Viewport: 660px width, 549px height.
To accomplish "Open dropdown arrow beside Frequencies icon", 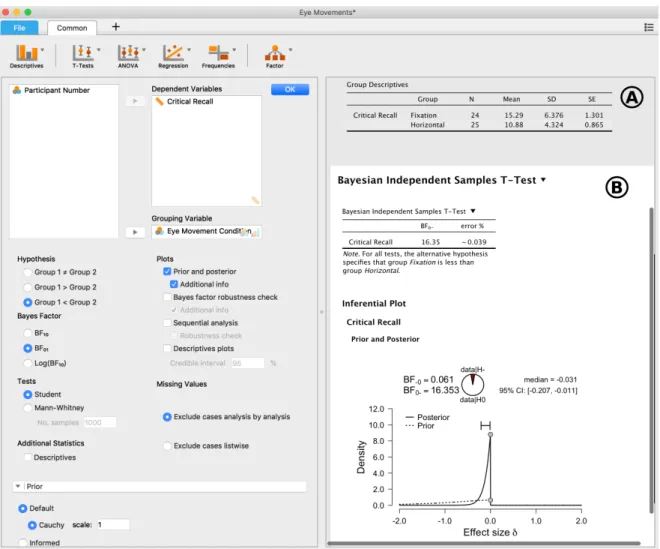I will point(234,50).
